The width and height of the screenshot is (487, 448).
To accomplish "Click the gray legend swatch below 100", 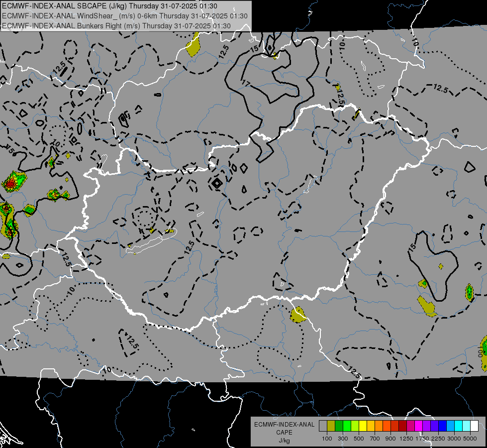I will (x=323, y=426).
